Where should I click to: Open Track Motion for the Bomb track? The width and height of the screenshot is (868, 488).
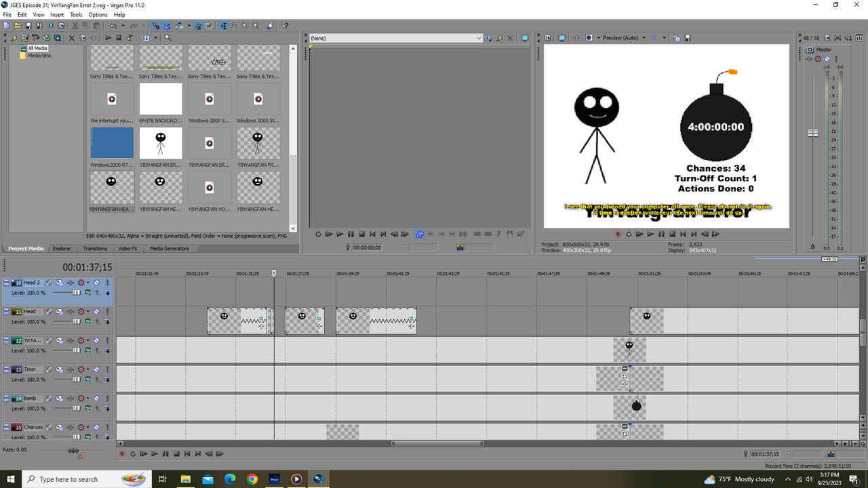coord(71,398)
